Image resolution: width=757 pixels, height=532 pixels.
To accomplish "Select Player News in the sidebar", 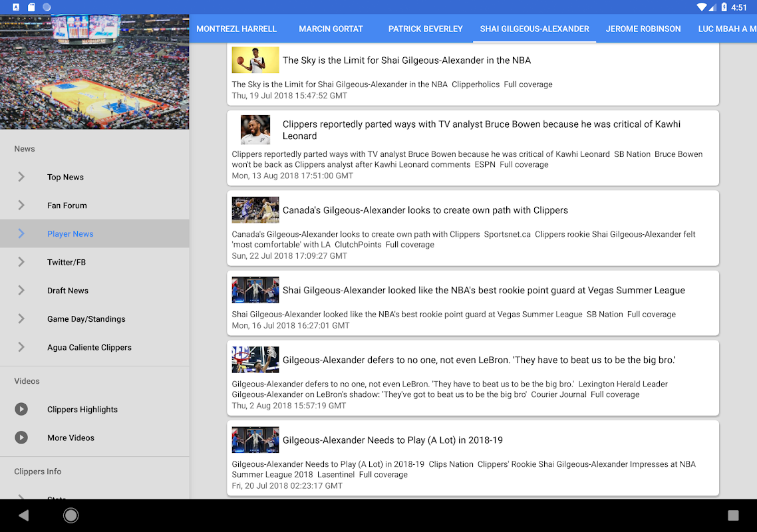I will (x=94, y=233).
